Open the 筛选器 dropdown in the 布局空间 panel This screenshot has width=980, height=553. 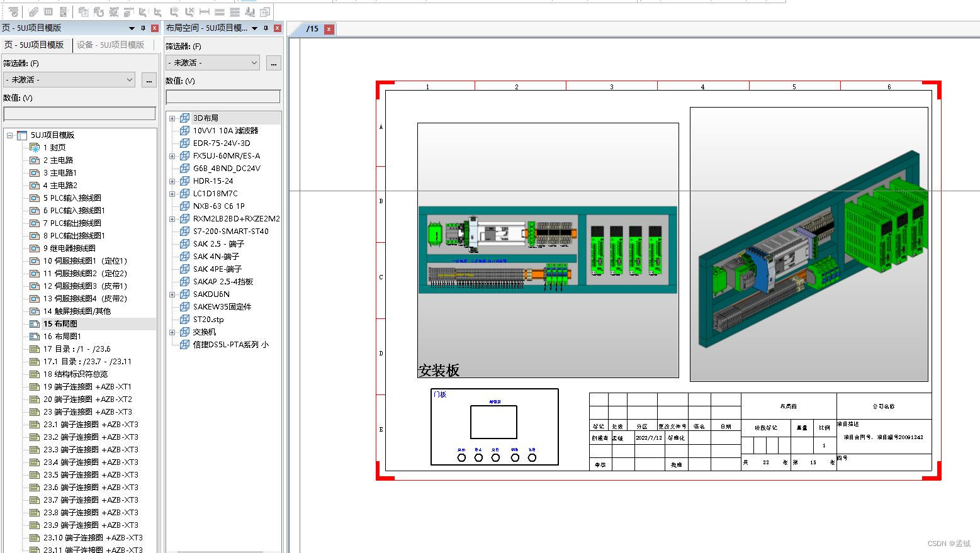(x=213, y=63)
